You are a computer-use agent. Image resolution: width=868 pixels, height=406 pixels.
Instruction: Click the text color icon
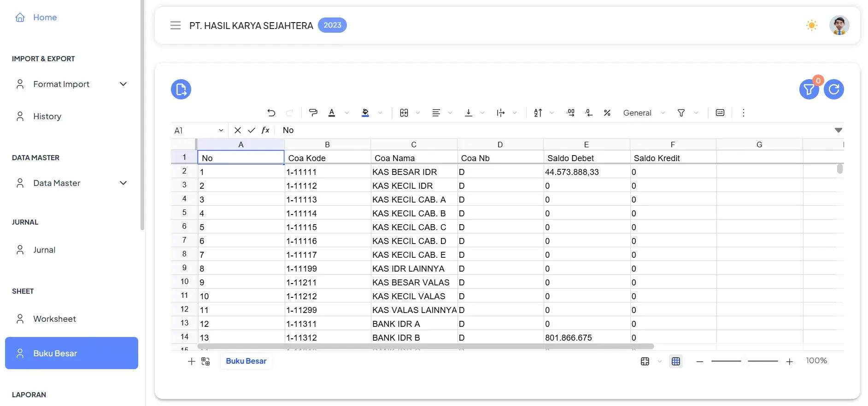tap(332, 113)
